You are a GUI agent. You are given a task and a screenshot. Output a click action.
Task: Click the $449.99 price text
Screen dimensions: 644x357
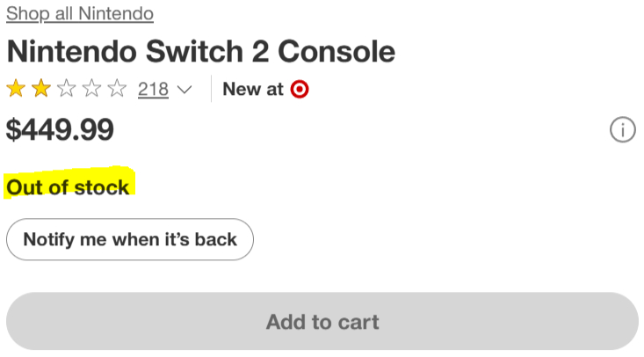(60, 130)
